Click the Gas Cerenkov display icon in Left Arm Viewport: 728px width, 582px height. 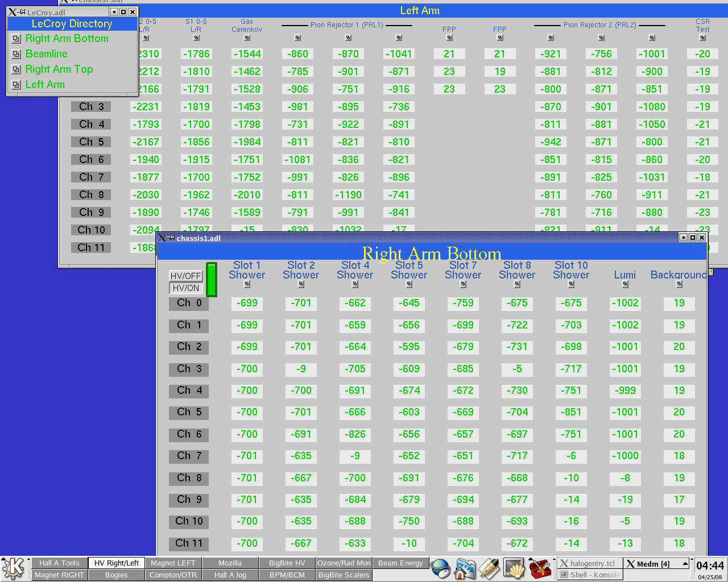click(247, 38)
